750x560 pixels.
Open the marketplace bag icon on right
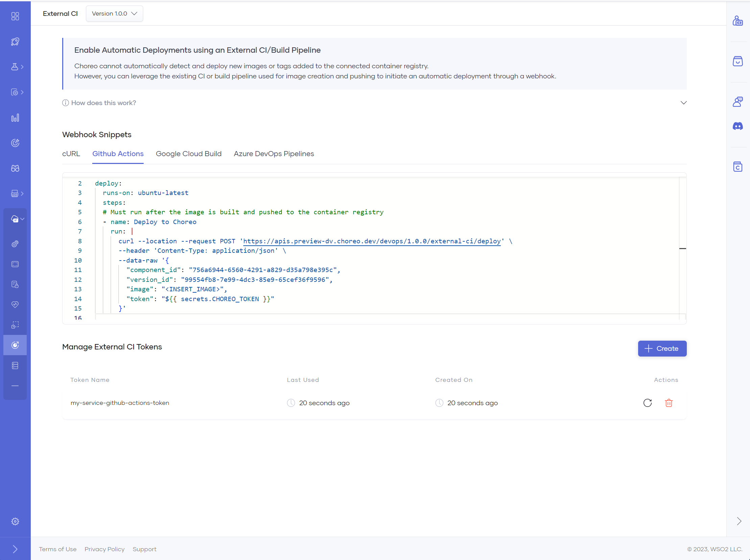pyautogui.click(x=738, y=61)
